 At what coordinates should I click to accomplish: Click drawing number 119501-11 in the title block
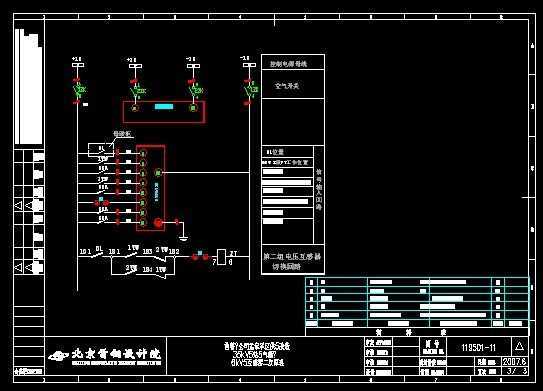pyautogui.click(x=478, y=347)
